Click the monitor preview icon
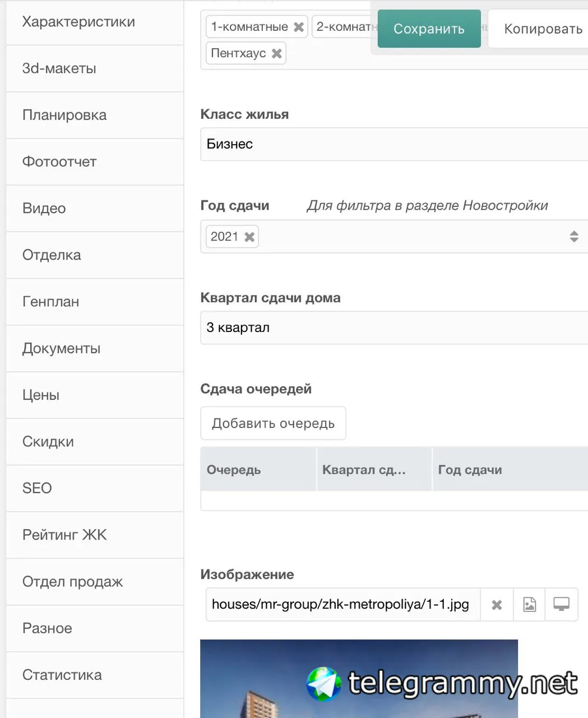This screenshot has width=588, height=718. pos(561,605)
